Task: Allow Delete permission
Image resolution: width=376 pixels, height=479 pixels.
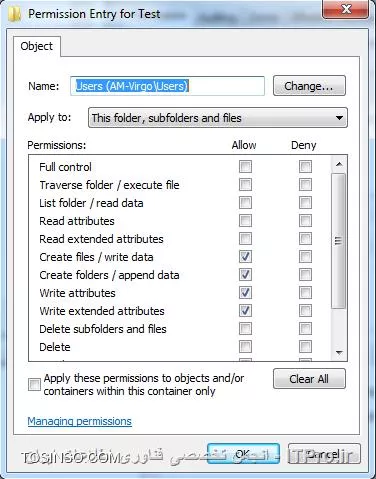Action: point(245,347)
